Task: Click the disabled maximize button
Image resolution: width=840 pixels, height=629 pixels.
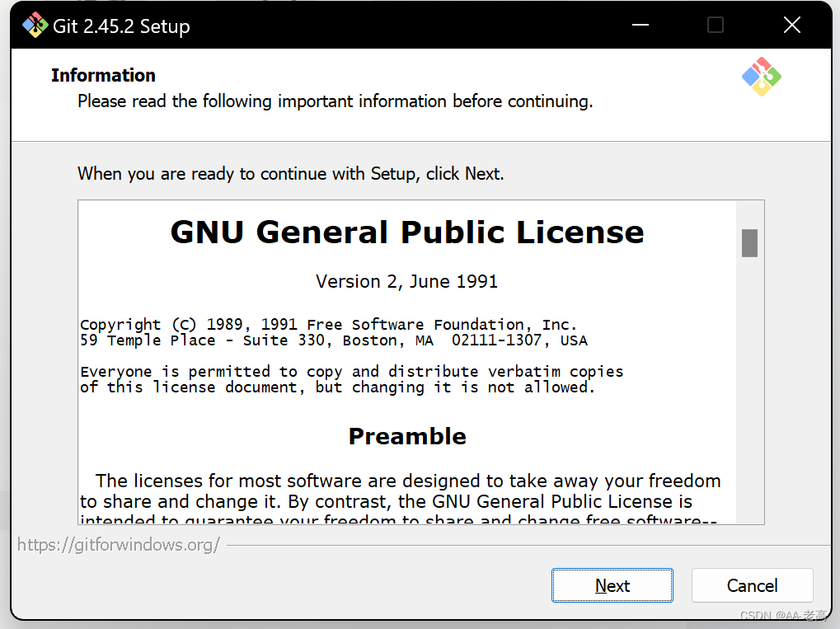Action: [x=716, y=25]
